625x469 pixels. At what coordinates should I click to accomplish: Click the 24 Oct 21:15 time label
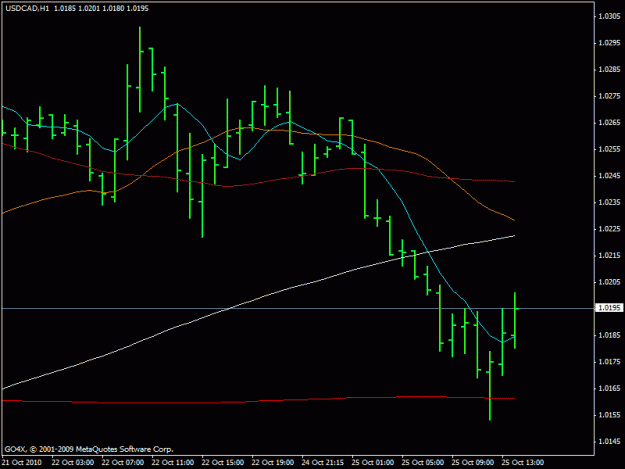point(322,462)
